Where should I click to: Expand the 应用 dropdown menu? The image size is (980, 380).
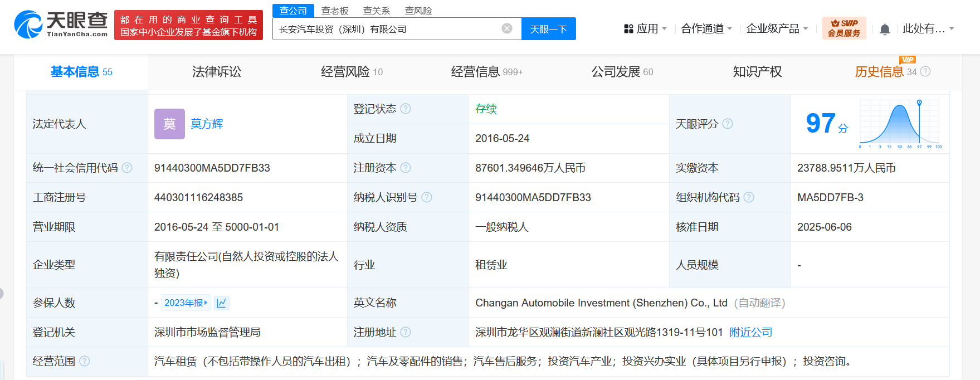(x=645, y=29)
